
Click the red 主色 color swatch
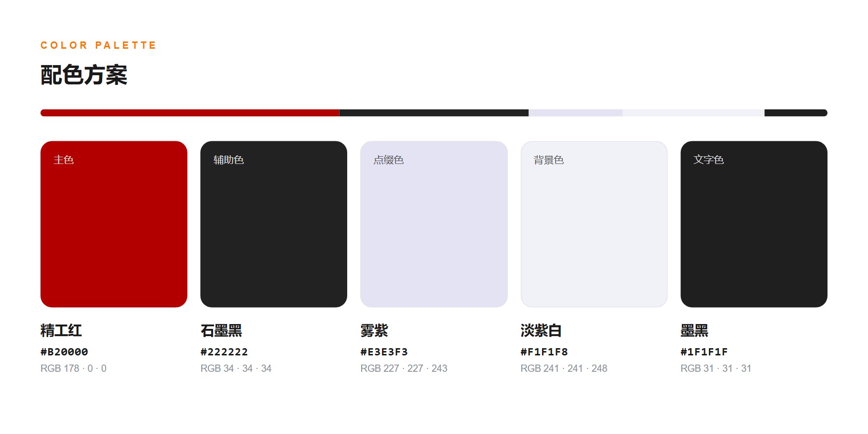(x=114, y=224)
